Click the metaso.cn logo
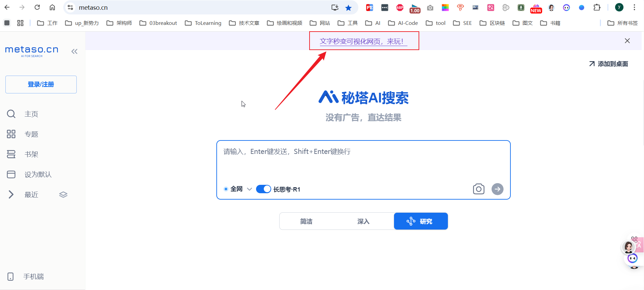Viewport: 644px width, 290px height. tap(32, 51)
